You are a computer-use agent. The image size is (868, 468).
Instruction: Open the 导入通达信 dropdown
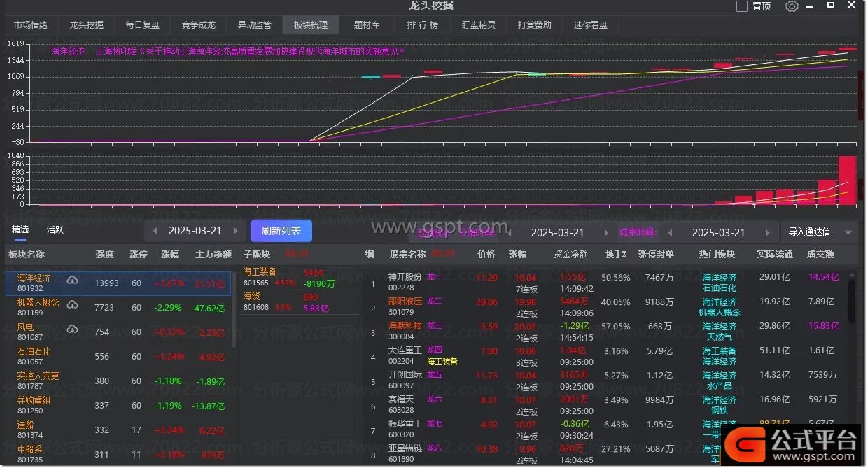point(820,232)
